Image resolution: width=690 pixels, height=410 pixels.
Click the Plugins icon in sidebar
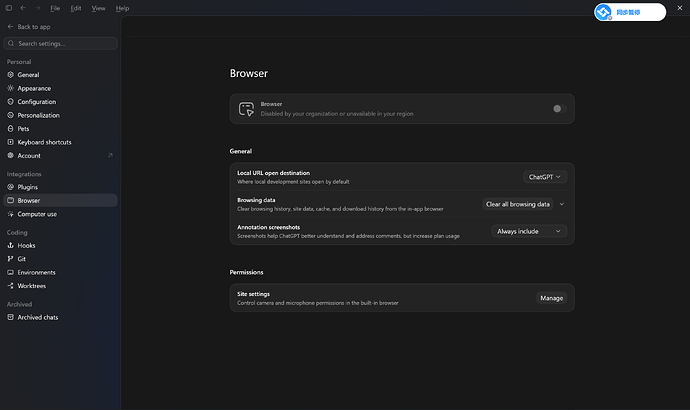tap(11, 187)
